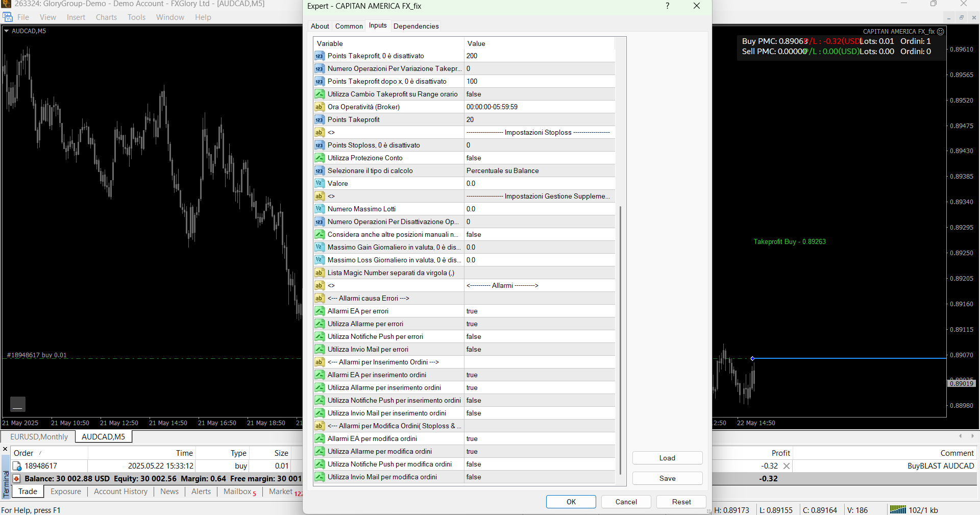The image size is (980, 515).
Task: Click the icon beside Utilizza Protezione Conto variable
Action: pyautogui.click(x=320, y=158)
